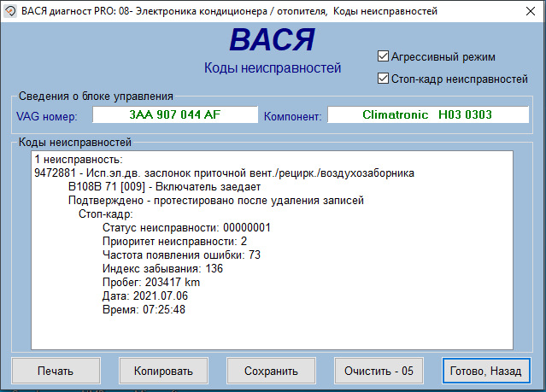The image size is (546, 392).
Task: Uncheck Стоп-кадр неисправностей option
Action: tap(383, 79)
